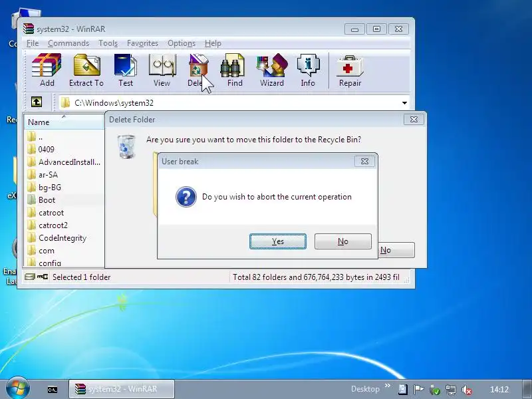Click the drive icon in WinRAR status bar

pos(29,277)
